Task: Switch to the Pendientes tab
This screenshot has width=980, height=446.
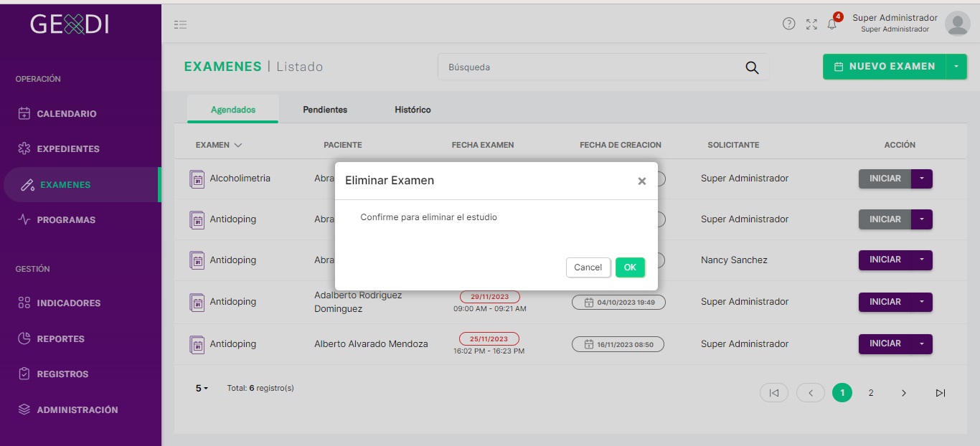Action: (x=325, y=110)
